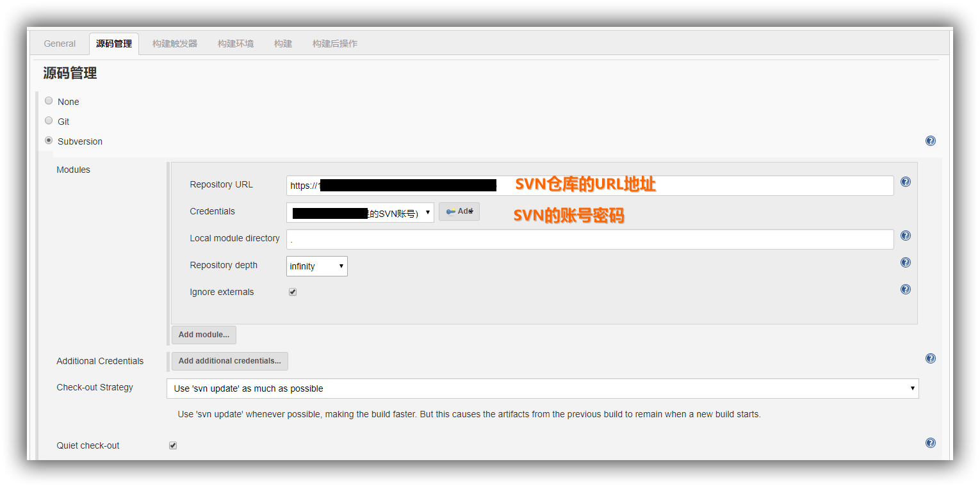Open help icon for Repository URL
980x487 pixels.
[905, 182]
